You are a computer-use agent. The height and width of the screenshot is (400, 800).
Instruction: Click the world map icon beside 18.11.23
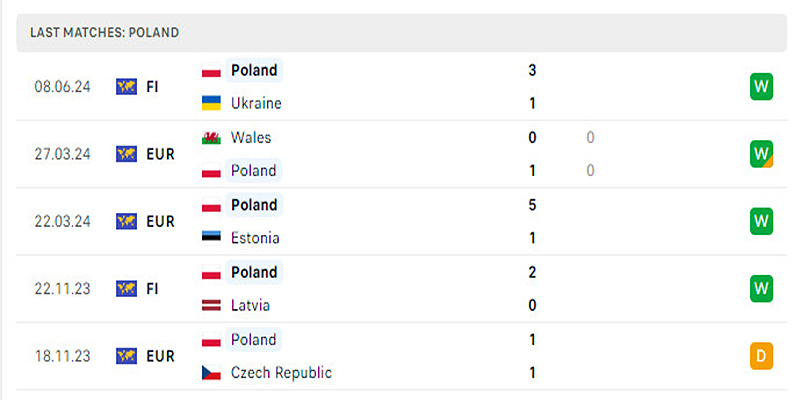[x=126, y=356]
